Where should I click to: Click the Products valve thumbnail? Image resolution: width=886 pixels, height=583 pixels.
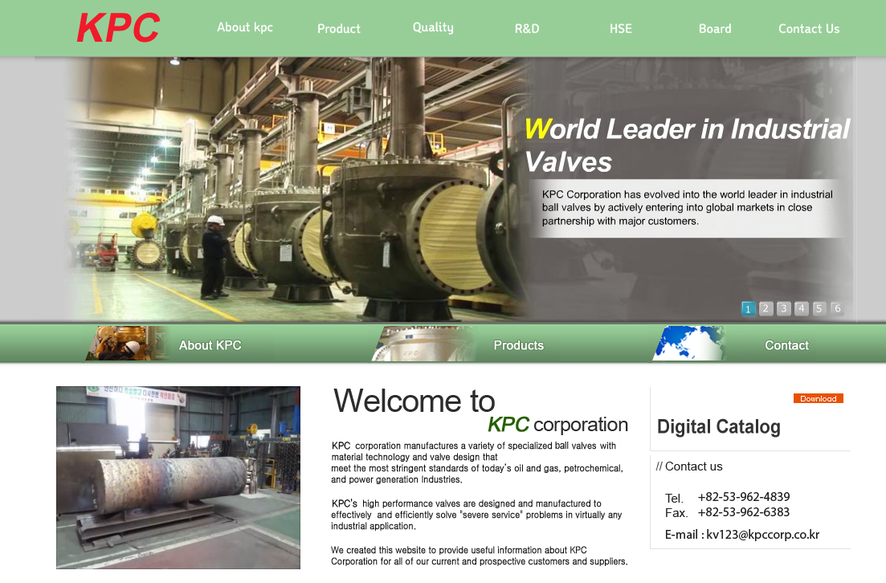click(x=424, y=343)
